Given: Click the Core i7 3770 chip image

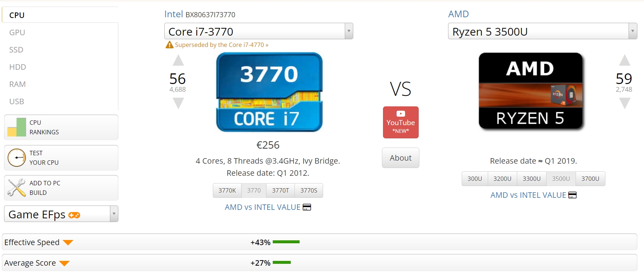Looking at the screenshot, I should tap(269, 92).
